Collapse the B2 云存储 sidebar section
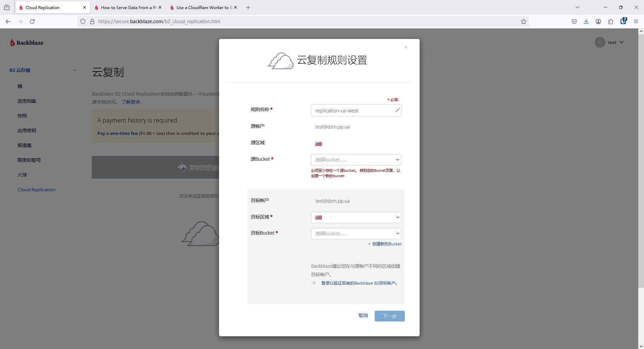Image resolution: width=644 pixels, height=349 pixels. pyautogui.click(x=75, y=70)
